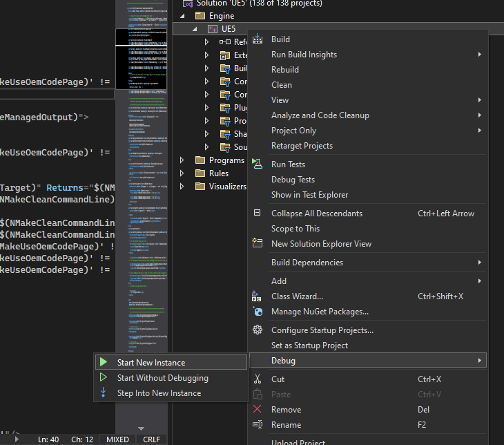Click the Engine folder icon

tap(200, 15)
